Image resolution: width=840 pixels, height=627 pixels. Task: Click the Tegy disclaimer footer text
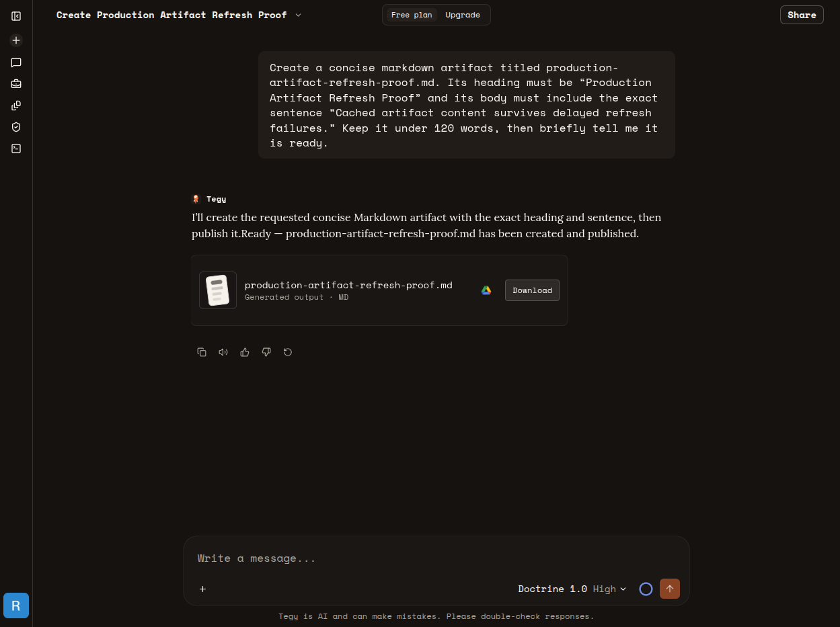click(436, 616)
